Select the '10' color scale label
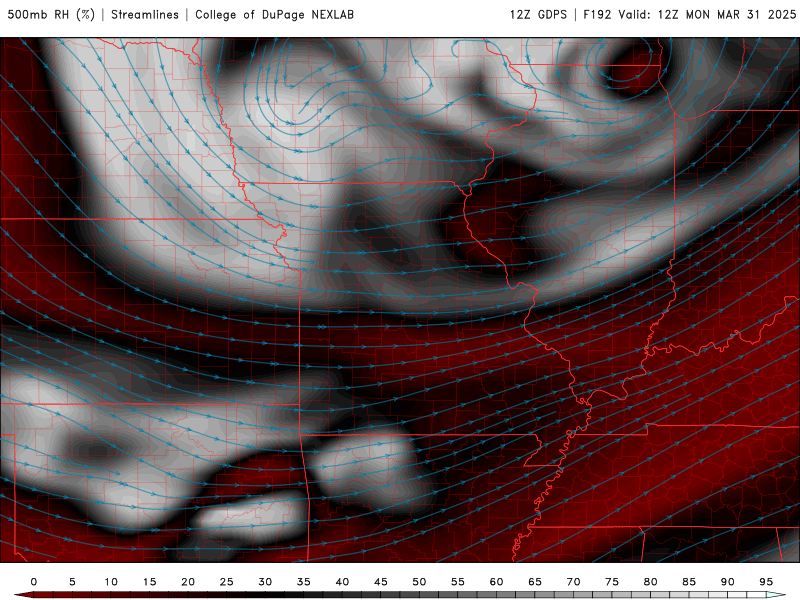Screen dimensions: 800x600 tap(111, 582)
